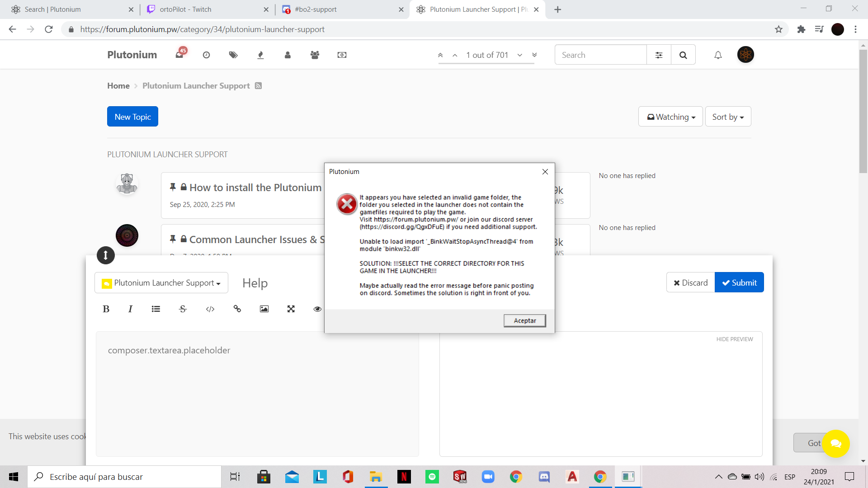Open Netflix from the taskbar
Image resolution: width=868 pixels, height=488 pixels.
(404, 477)
